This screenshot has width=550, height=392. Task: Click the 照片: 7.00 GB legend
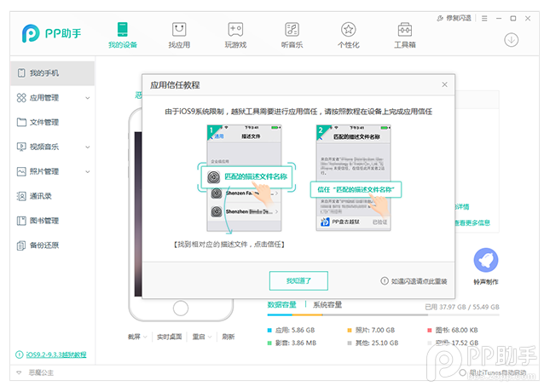[x=371, y=330]
